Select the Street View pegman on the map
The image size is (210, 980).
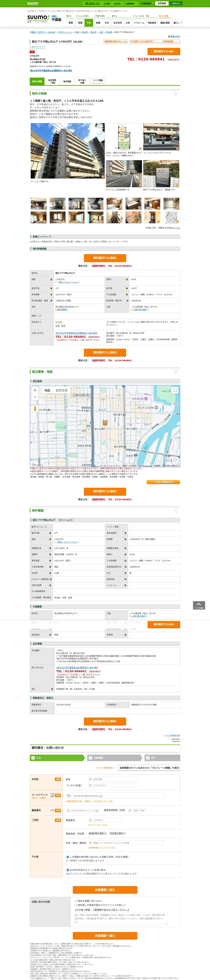pos(35,409)
